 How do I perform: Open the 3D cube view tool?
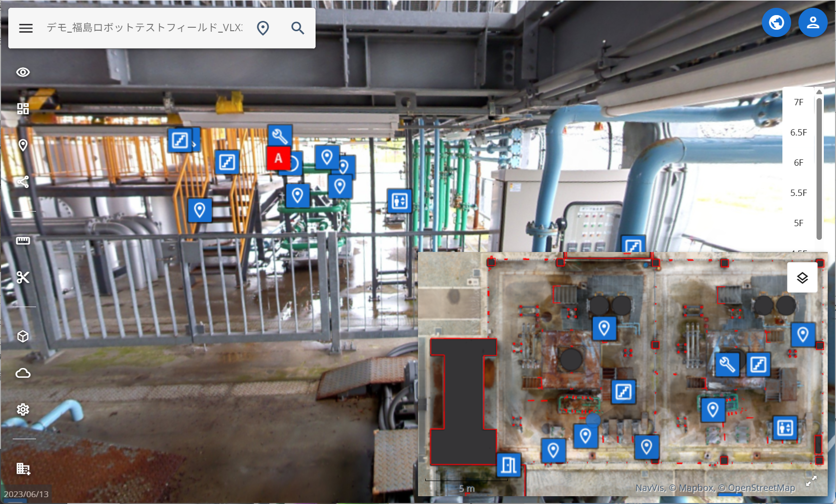(x=23, y=336)
